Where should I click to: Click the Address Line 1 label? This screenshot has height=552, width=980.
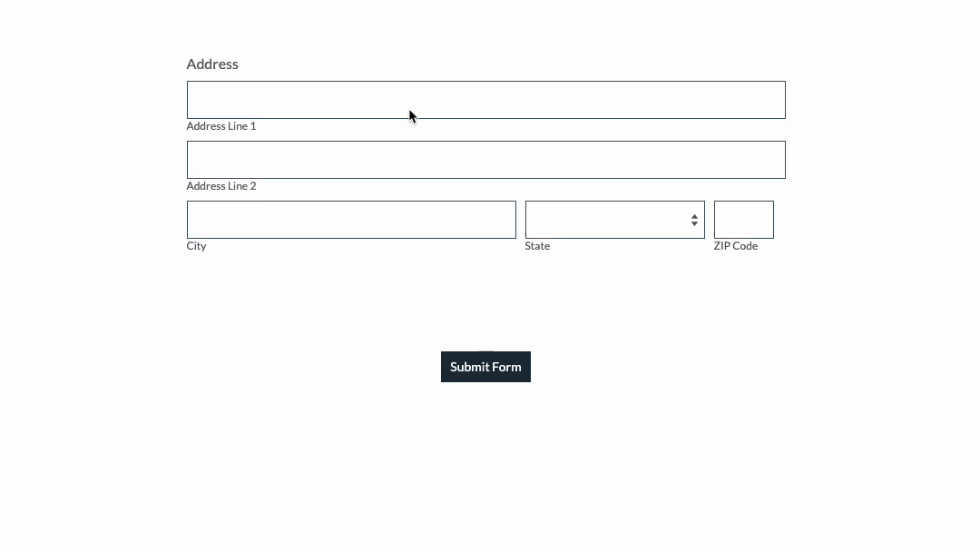pyautogui.click(x=221, y=125)
